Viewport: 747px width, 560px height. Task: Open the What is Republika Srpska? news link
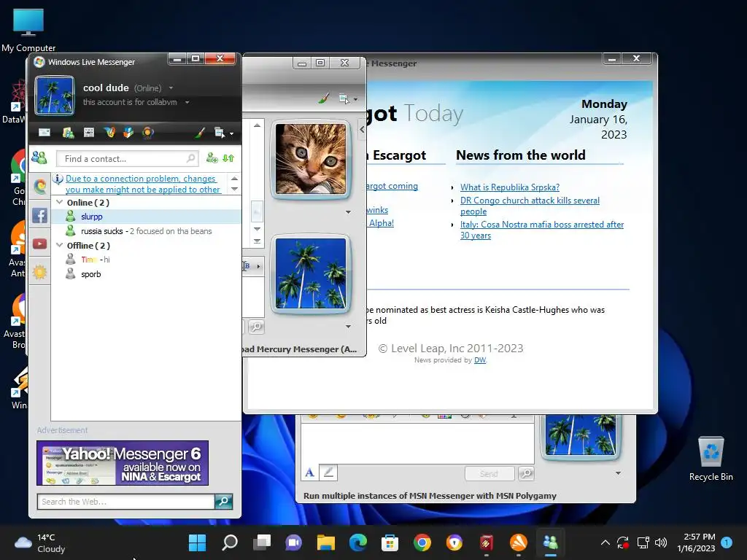point(510,187)
